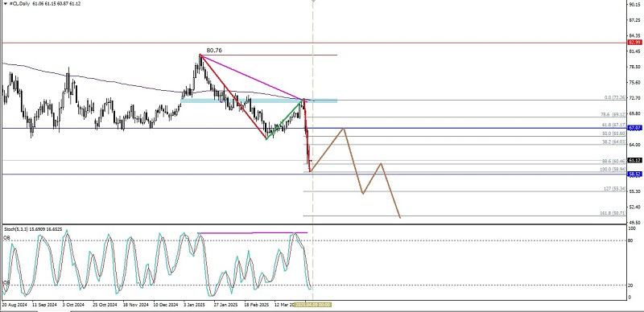Click the 25 Oct 2024 date label
644x312 pixels.
tap(105, 305)
